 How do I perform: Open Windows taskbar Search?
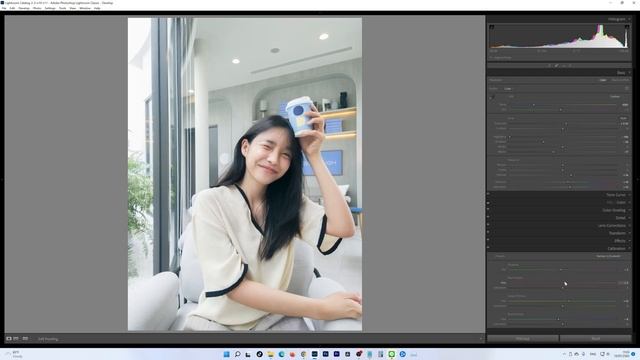[237, 354]
